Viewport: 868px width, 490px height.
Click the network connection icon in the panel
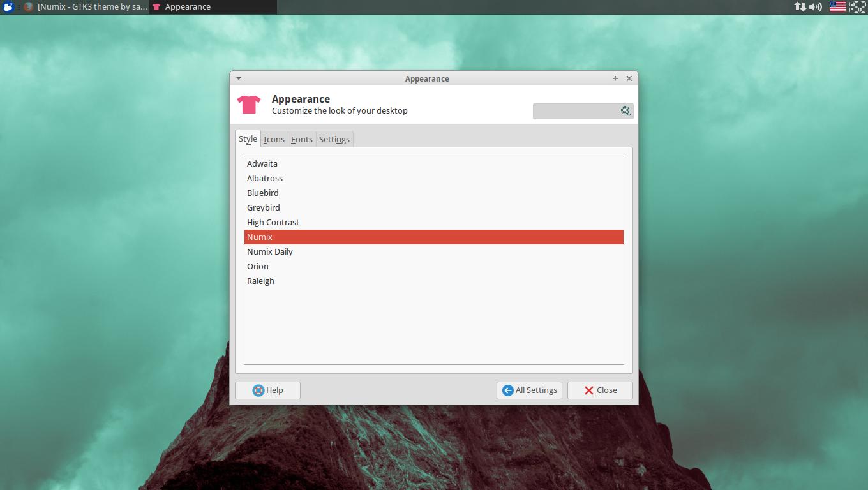coord(800,7)
